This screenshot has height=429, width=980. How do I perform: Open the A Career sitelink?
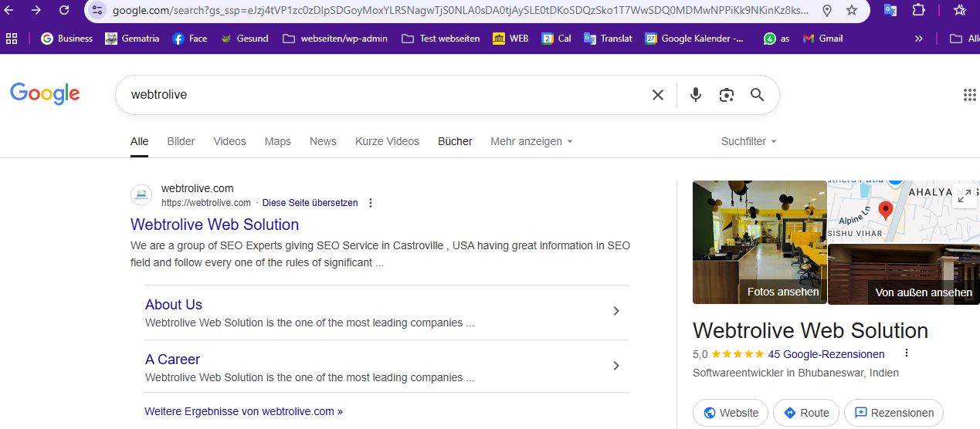pyautogui.click(x=172, y=360)
